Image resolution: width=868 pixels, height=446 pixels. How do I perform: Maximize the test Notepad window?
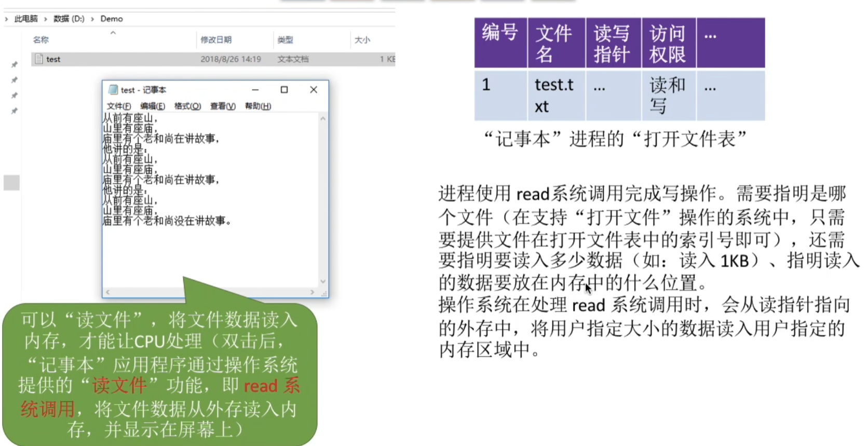284,90
